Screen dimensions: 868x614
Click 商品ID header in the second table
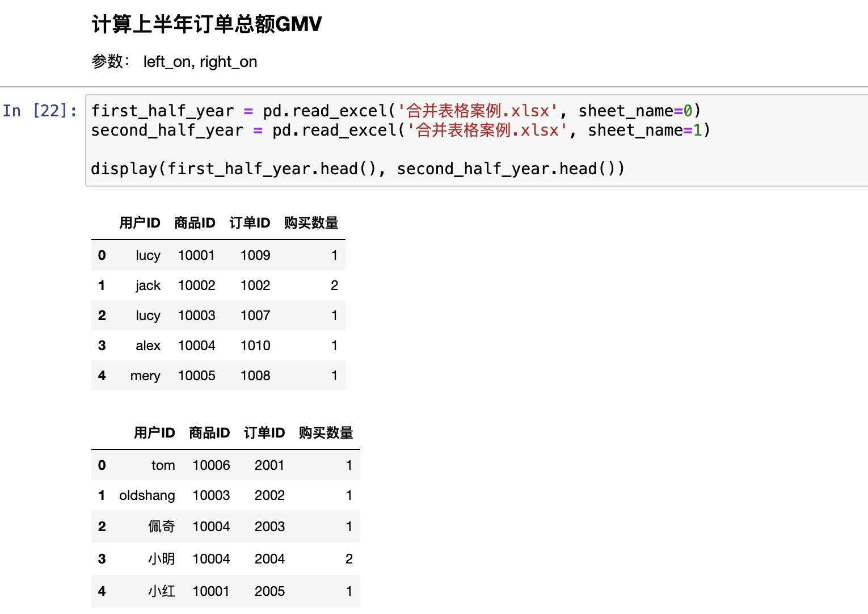click(209, 433)
